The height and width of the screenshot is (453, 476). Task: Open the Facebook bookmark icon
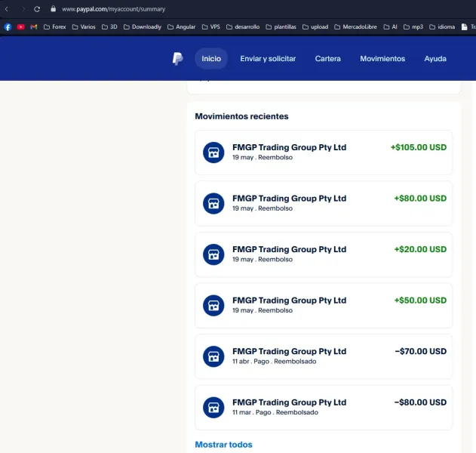pyautogui.click(x=8, y=26)
